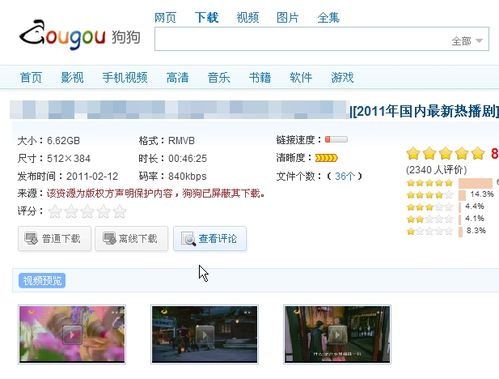Viewport: 499px width, 379px height.
Task: Rate five stars in the 评分 row
Action: [x=120, y=211]
